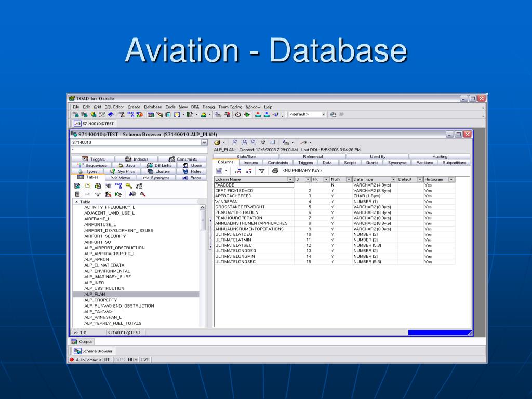Click the table list vertical scrollbar thumb
The image size is (532, 399).
point(203,220)
